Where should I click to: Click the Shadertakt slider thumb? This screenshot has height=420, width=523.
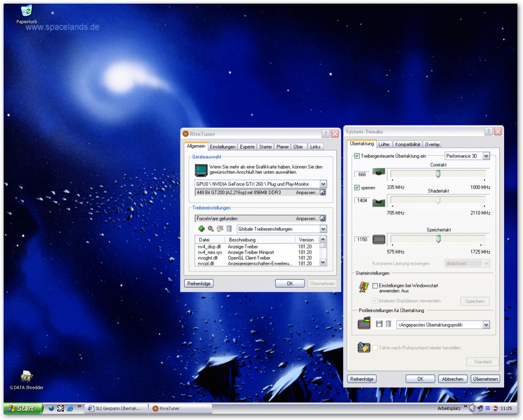pyautogui.click(x=438, y=200)
